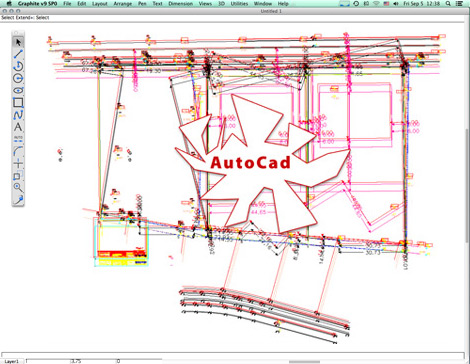Image resolution: width=470 pixels, height=364 pixels.
Task: Pick the transform overlapping squares tool
Action: pos(18,175)
